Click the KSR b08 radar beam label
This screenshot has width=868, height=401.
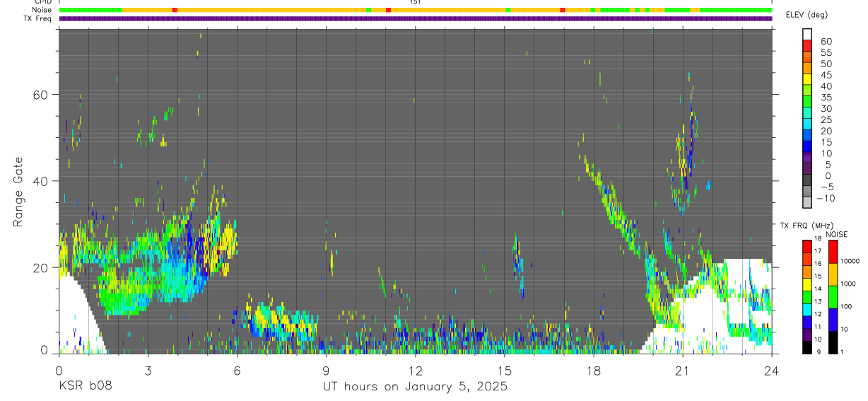pyautogui.click(x=85, y=387)
